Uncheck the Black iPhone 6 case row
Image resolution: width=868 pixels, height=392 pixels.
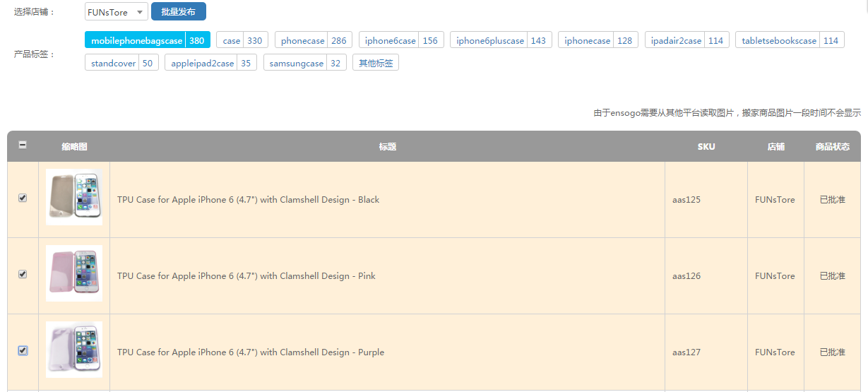coord(23,198)
